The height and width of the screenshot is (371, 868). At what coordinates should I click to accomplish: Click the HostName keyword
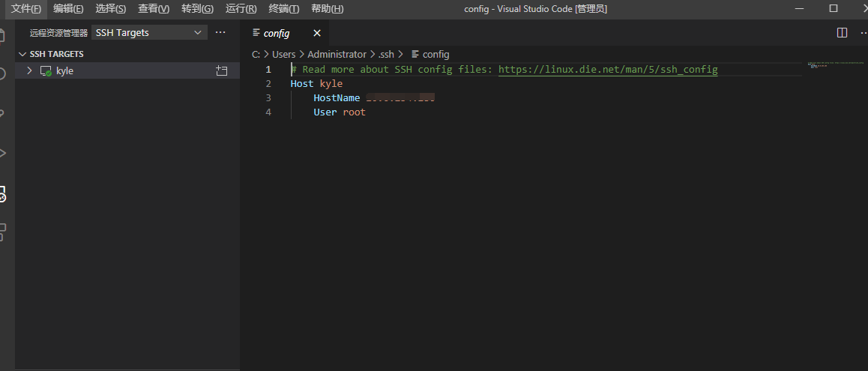(337, 98)
